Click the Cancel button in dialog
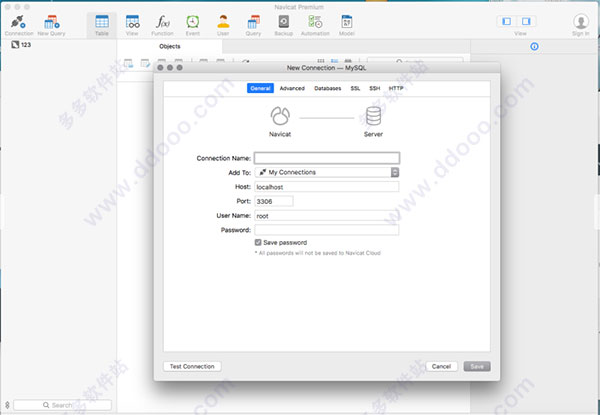The width and height of the screenshot is (600, 415). tap(441, 366)
